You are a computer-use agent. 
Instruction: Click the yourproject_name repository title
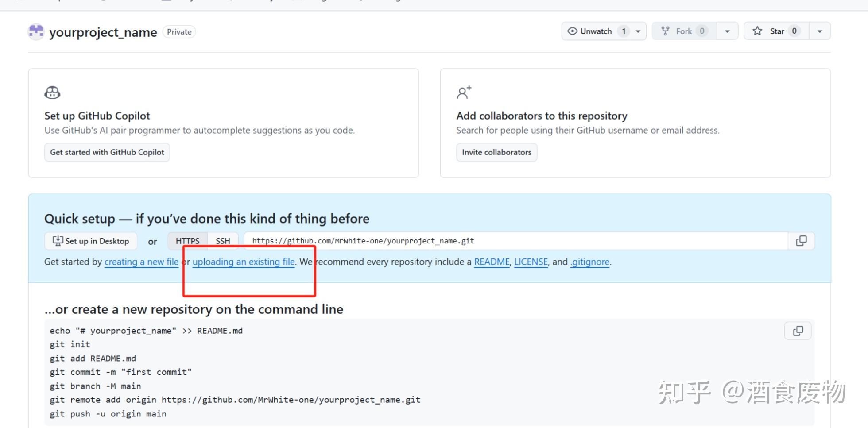pos(103,31)
